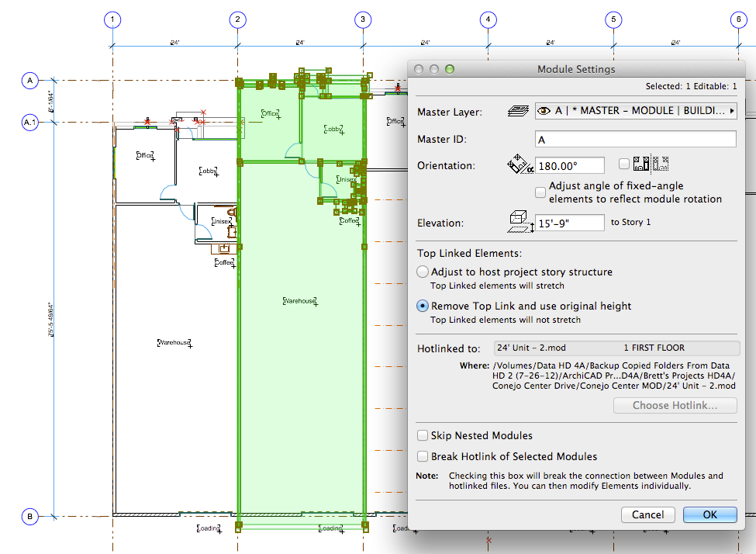Check Break Hotlink of Selected Modules
The image size is (756, 554).
click(x=423, y=456)
